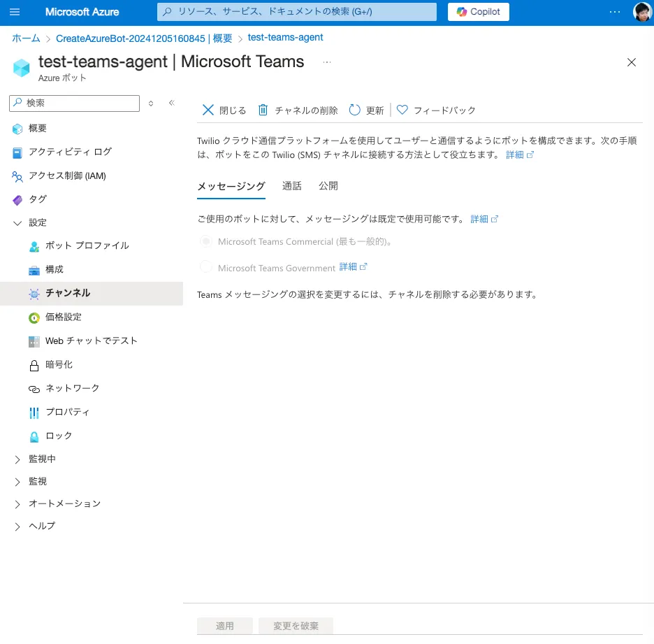654x644 pixels.
Task: Collapse the sidebar with double chevron
Action: [x=172, y=103]
